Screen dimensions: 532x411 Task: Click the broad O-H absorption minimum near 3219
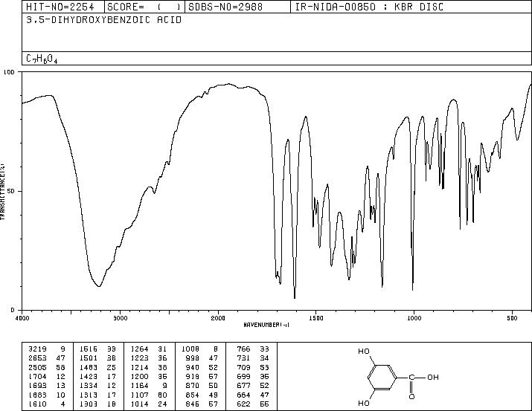point(99,286)
